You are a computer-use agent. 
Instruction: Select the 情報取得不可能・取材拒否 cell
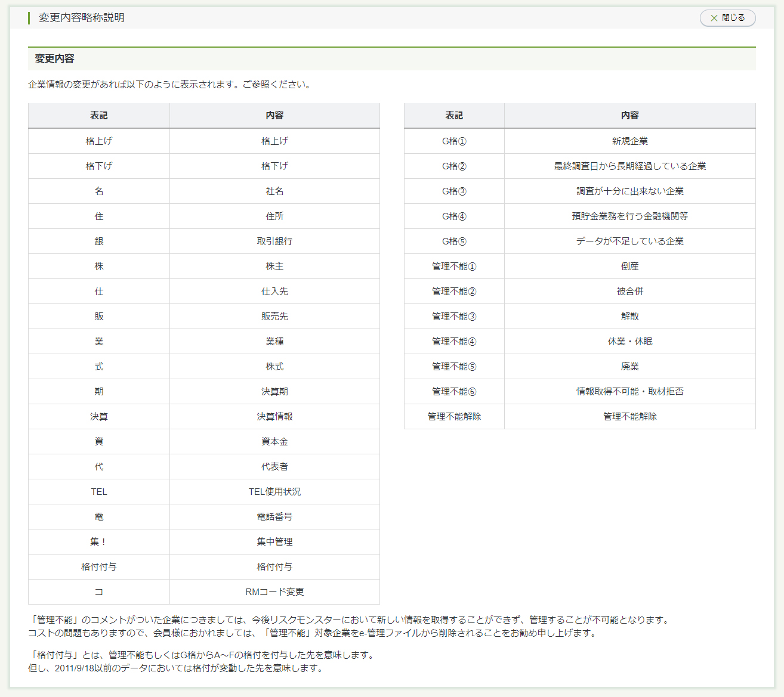tap(629, 392)
